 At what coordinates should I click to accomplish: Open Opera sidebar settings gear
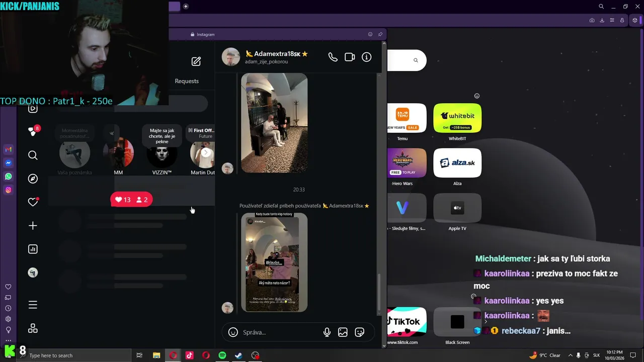click(x=8, y=319)
